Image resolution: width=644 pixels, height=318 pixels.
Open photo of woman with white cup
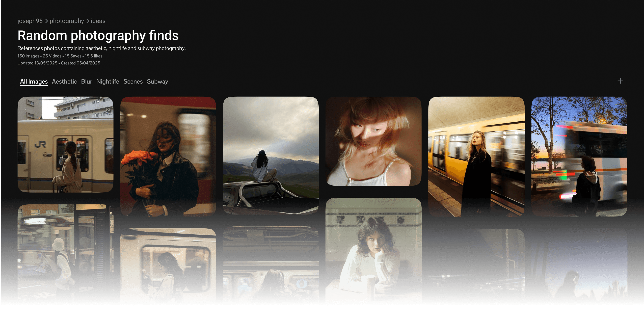(373, 250)
